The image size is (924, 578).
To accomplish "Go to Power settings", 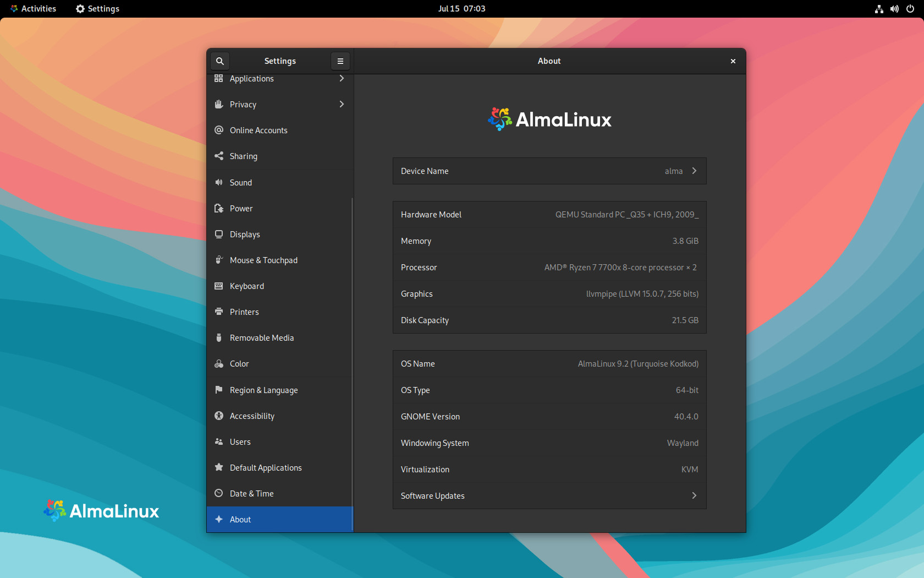I will pos(280,209).
